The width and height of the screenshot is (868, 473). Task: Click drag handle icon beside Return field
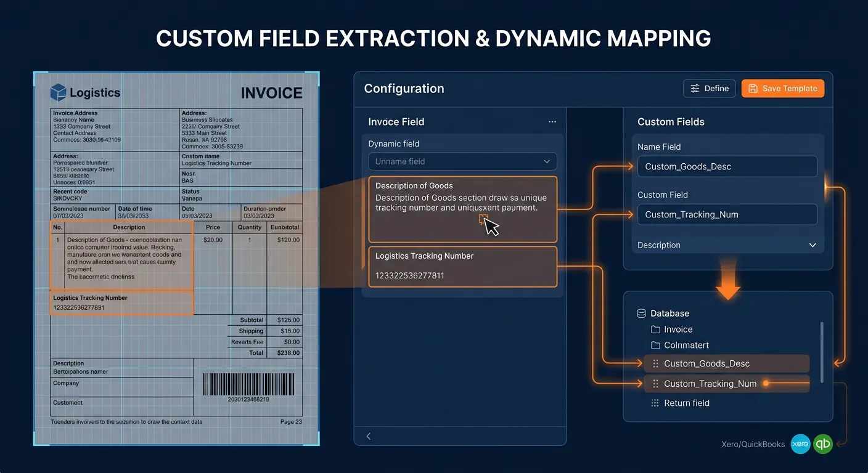point(655,403)
